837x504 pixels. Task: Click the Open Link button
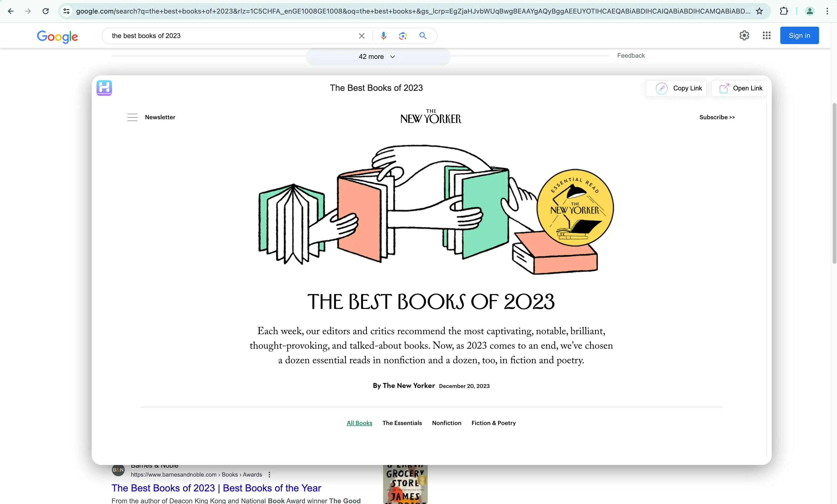739,88
